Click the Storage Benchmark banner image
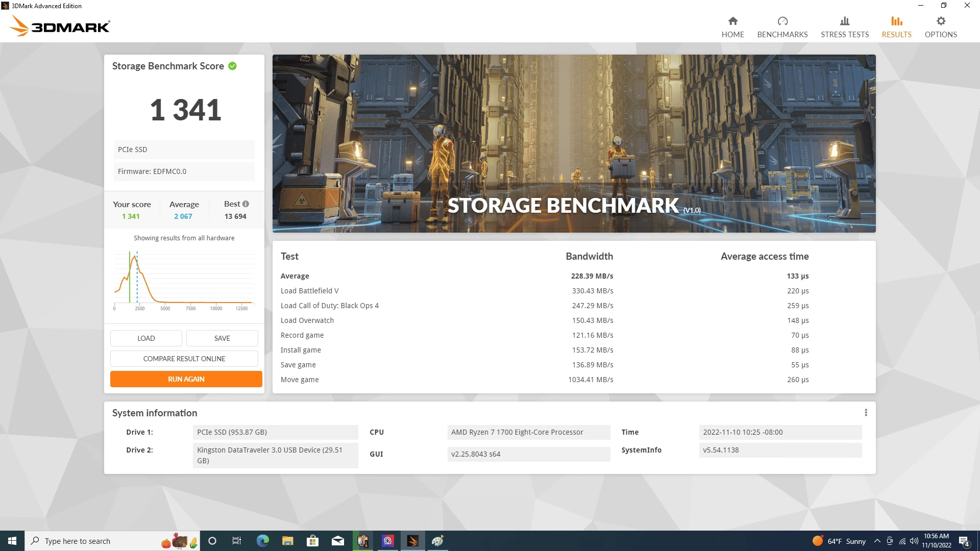Screen dimensions: 980x551 tap(574, 143)
